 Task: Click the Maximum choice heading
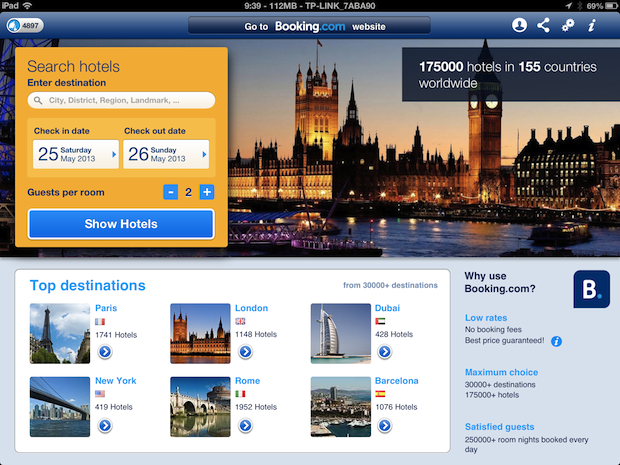coord(501,372)
